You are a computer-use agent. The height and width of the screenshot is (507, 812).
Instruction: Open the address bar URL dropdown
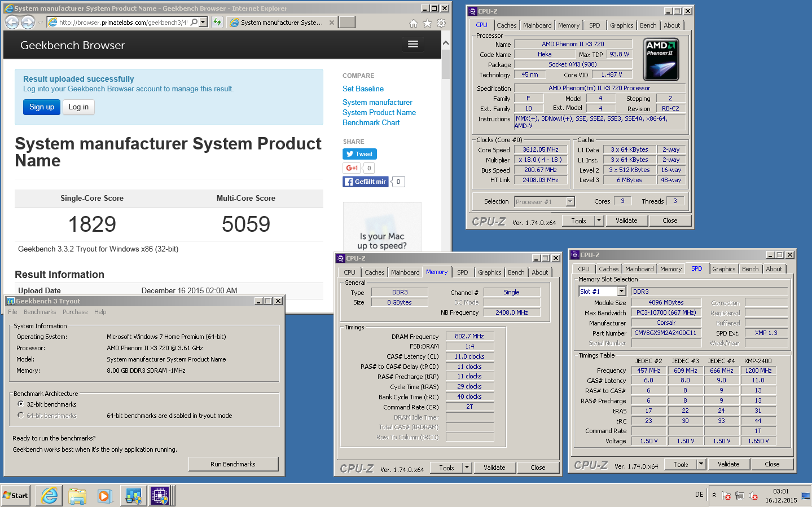pos(203,22)
